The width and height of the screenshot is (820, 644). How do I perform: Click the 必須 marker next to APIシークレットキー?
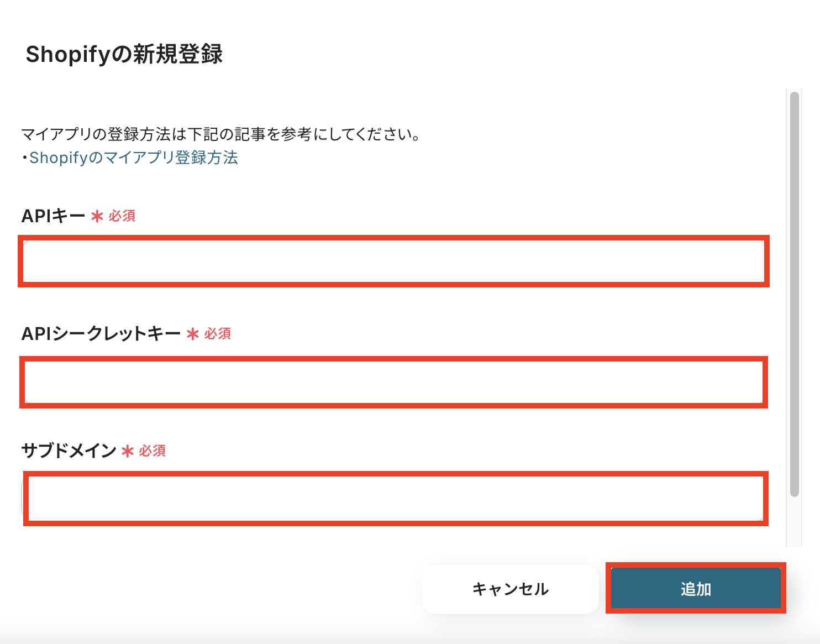pos(218,334)
